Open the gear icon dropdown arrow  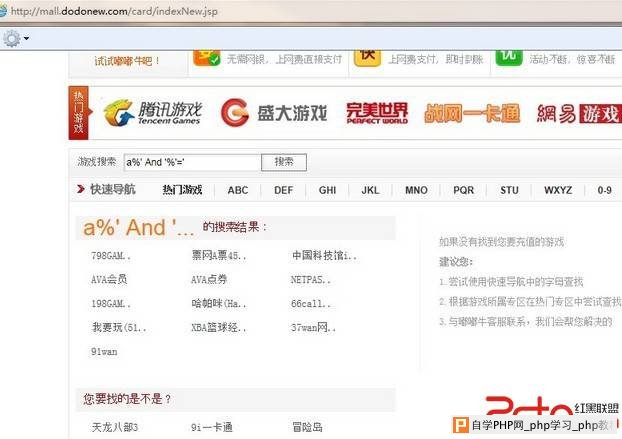(26, 38)
